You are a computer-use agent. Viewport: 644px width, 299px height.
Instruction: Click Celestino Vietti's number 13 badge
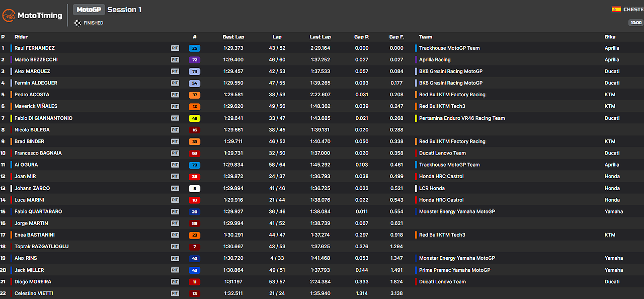coord(194,293)
